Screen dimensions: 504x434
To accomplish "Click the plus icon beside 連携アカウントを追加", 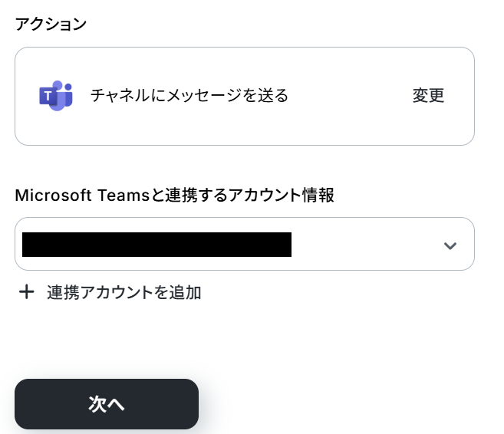I will pyautogui.click(x=27, y=292).
